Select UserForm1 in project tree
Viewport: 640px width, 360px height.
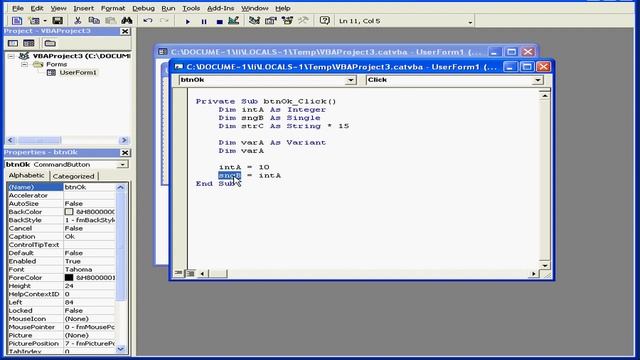click(78, 73)
